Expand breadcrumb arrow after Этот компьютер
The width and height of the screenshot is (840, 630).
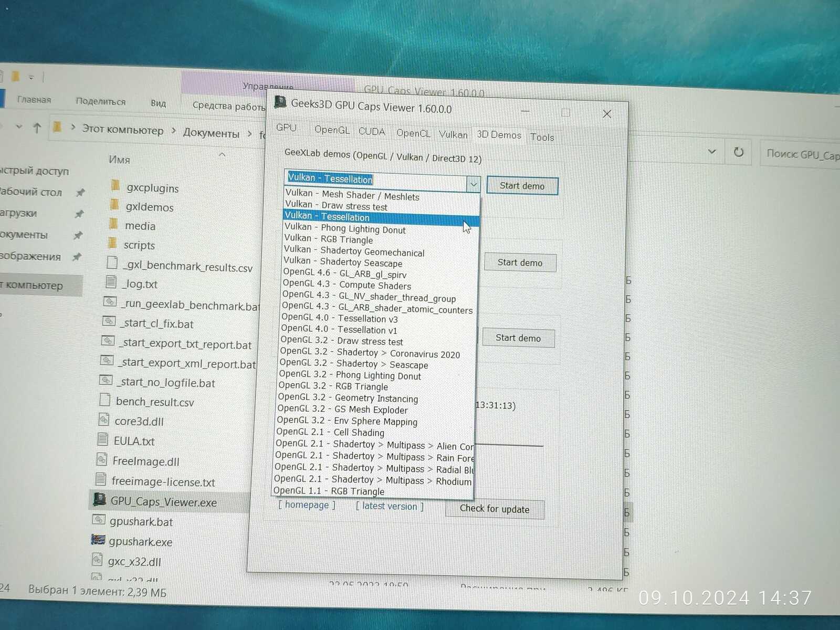[x=174, y=131]
